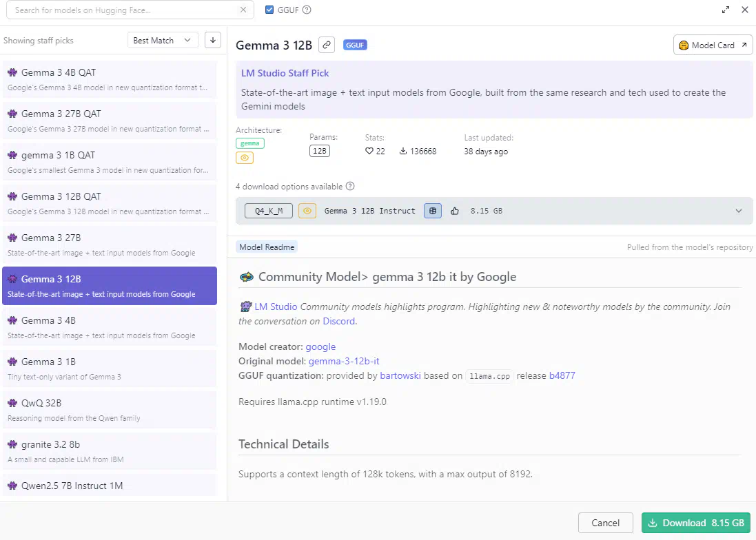Select the highlighted Gemma 3 12B entry
The width and height of the screenshot is (756, 540).
(x=110, y=286)
